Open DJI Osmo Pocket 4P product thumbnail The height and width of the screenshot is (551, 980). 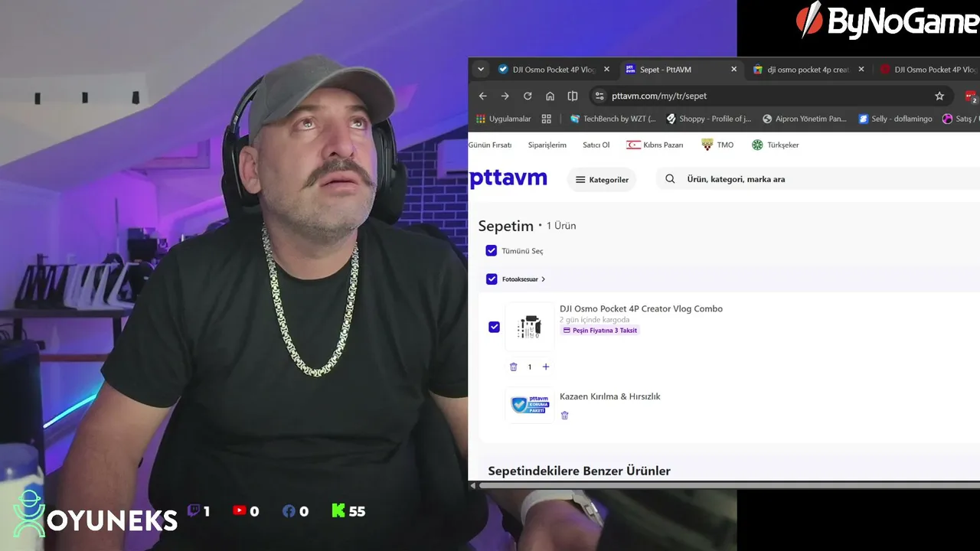530,327
